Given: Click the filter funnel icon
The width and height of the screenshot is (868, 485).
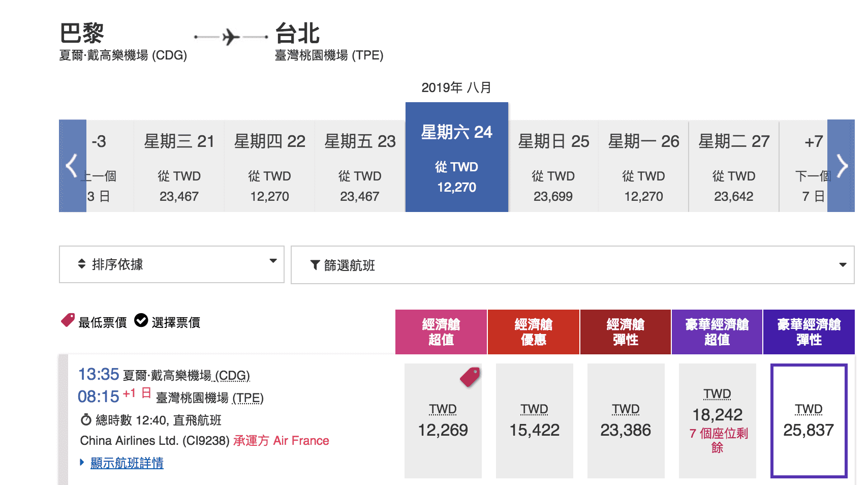Looking at the screenshot, I should tap(315, 265).
